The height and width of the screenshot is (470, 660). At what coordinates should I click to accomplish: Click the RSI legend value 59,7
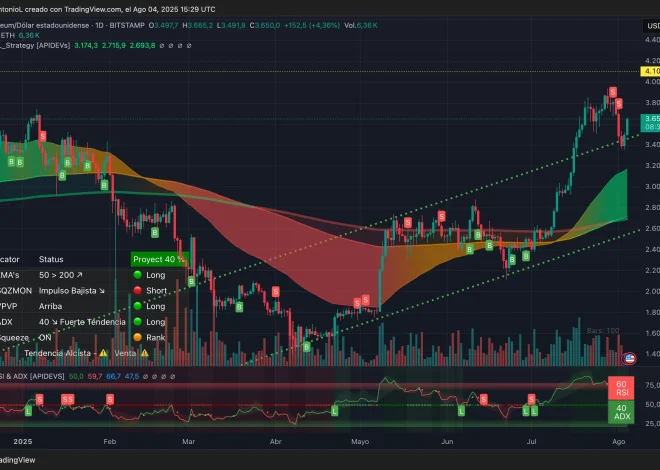pyautogui.click(x=95, y=376)
